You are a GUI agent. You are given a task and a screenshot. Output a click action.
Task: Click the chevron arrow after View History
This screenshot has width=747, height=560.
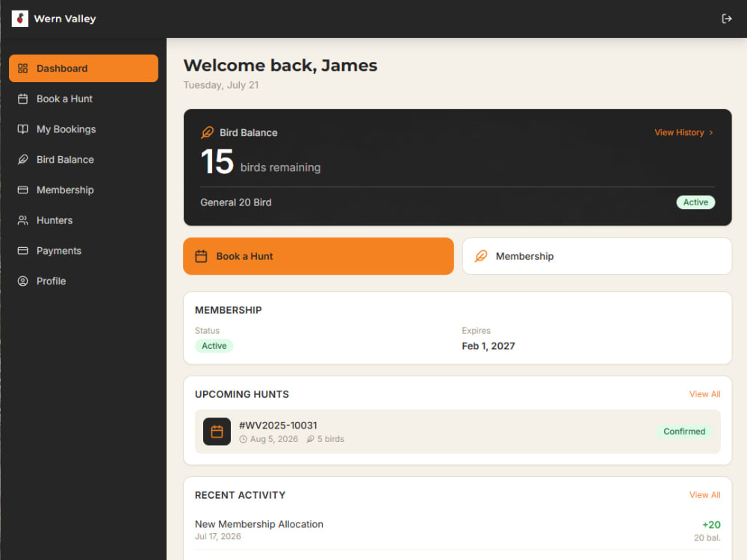click(x=711, y=132)
